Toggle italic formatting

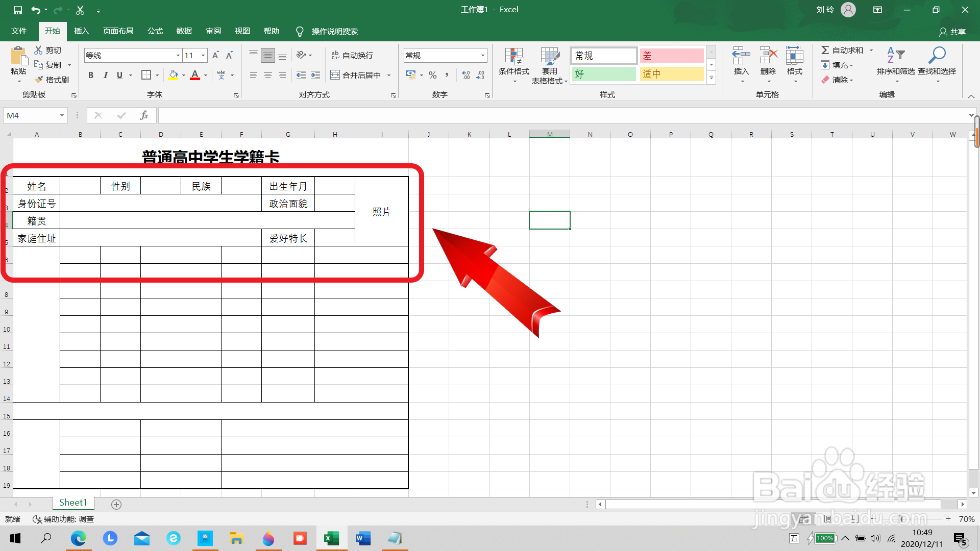point(106,75)
